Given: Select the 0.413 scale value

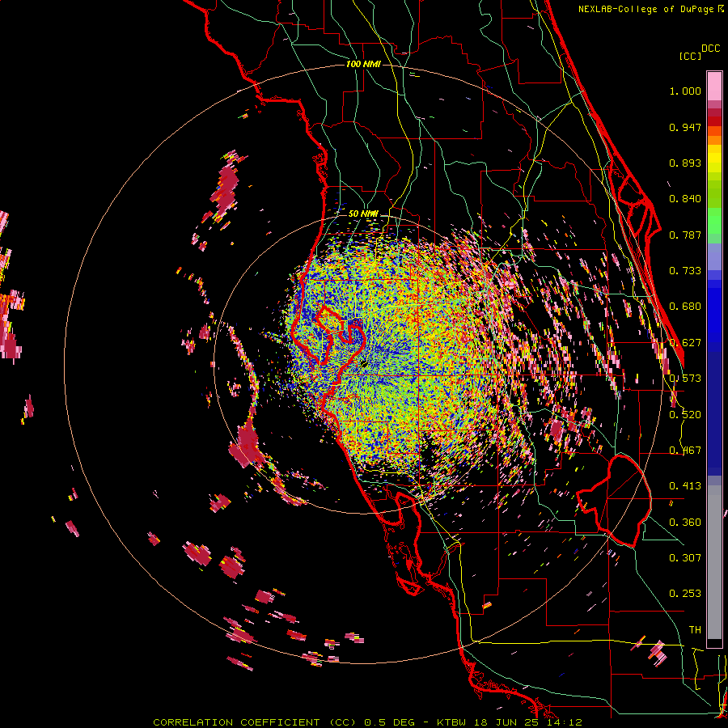Looking at the screenshot, I should point(685,486).
